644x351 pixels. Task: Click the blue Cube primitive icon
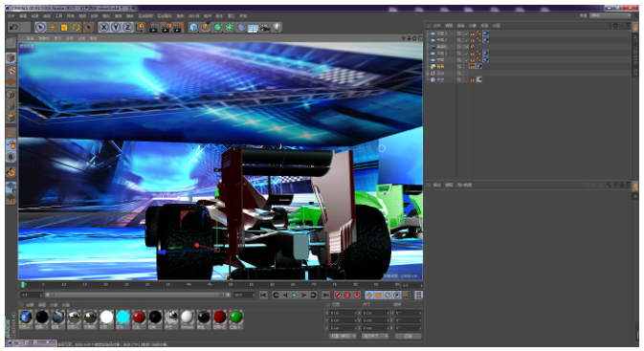[x=193, y=28]
